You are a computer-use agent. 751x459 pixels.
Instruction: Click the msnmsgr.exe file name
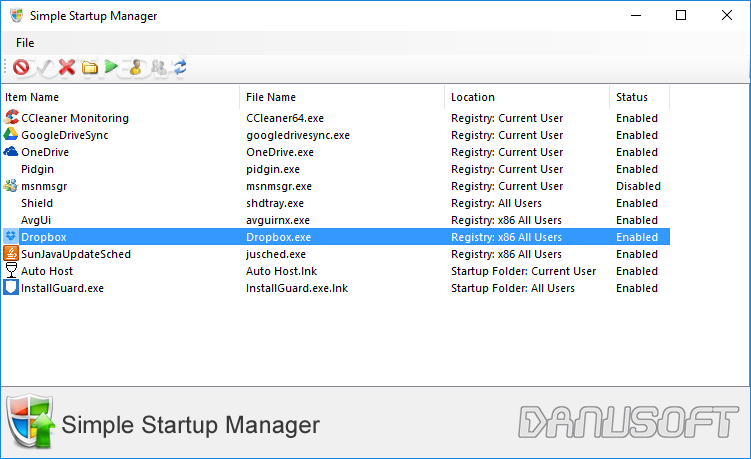click(x=279, y=186)
